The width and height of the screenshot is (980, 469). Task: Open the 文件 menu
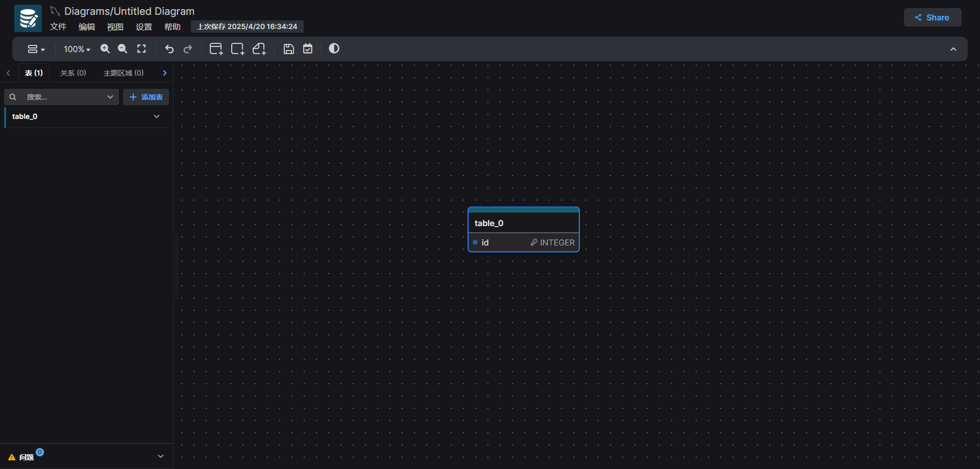58,27
